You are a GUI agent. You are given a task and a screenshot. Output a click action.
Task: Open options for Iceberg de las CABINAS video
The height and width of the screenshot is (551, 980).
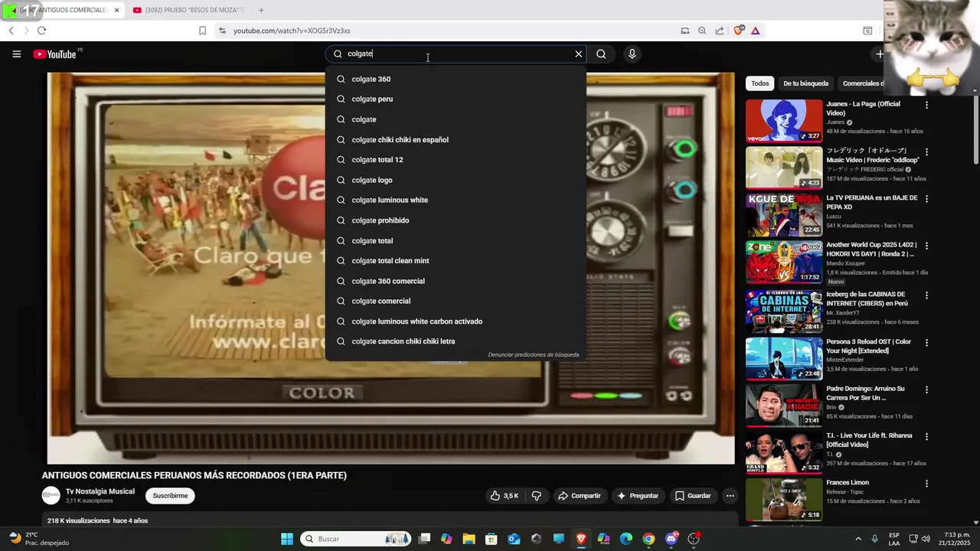(x=926, y=295)
